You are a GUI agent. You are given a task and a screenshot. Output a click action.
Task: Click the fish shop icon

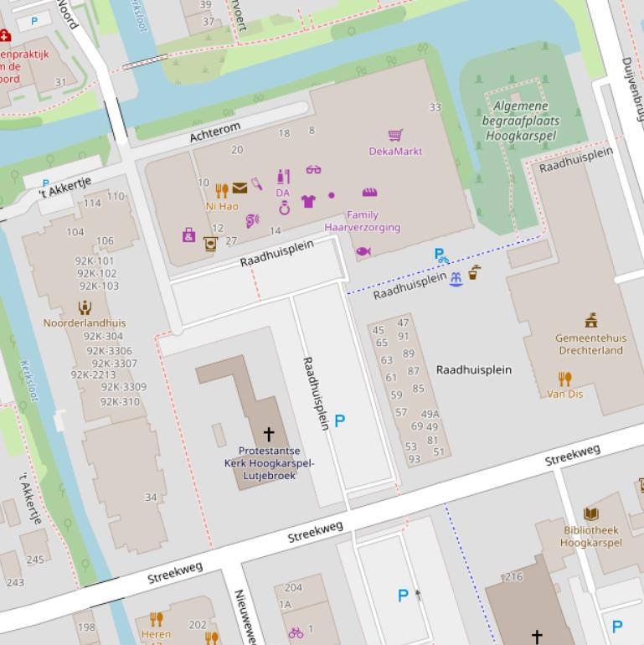tap(363, 251)
